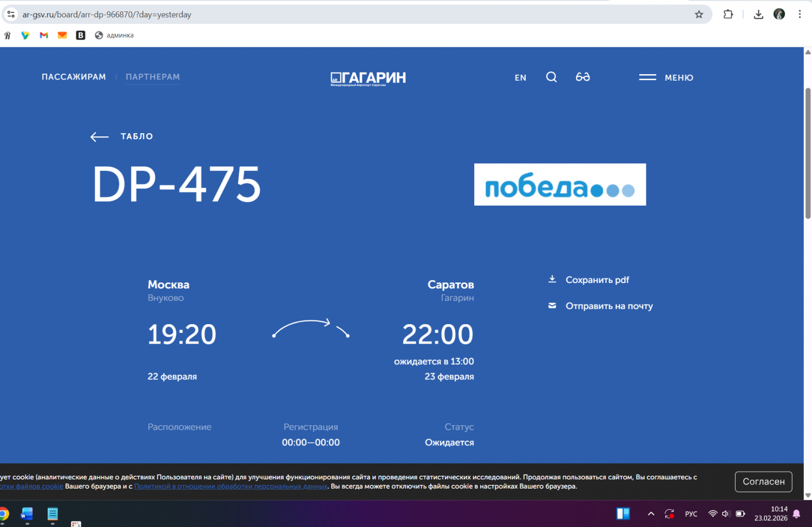Click the envelope icon for email sending

552,306
